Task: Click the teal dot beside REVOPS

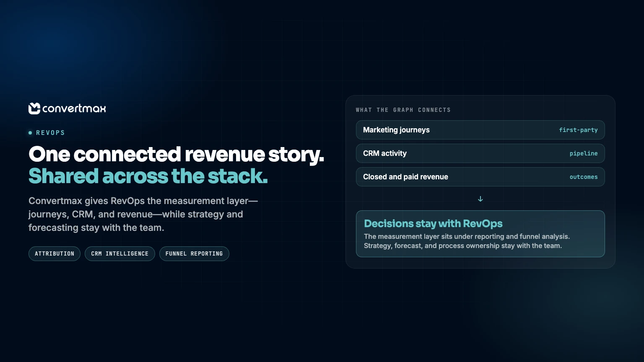Action: coord(30,133)
